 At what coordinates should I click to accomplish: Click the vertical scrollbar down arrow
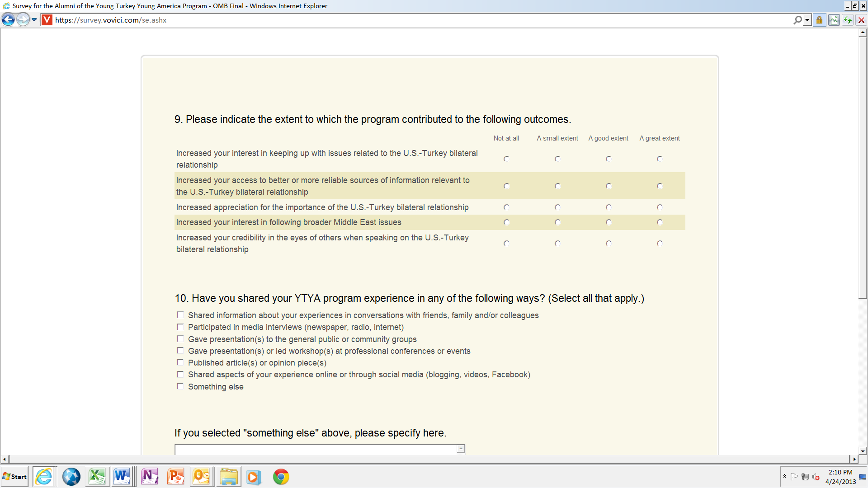click(863, 450)
